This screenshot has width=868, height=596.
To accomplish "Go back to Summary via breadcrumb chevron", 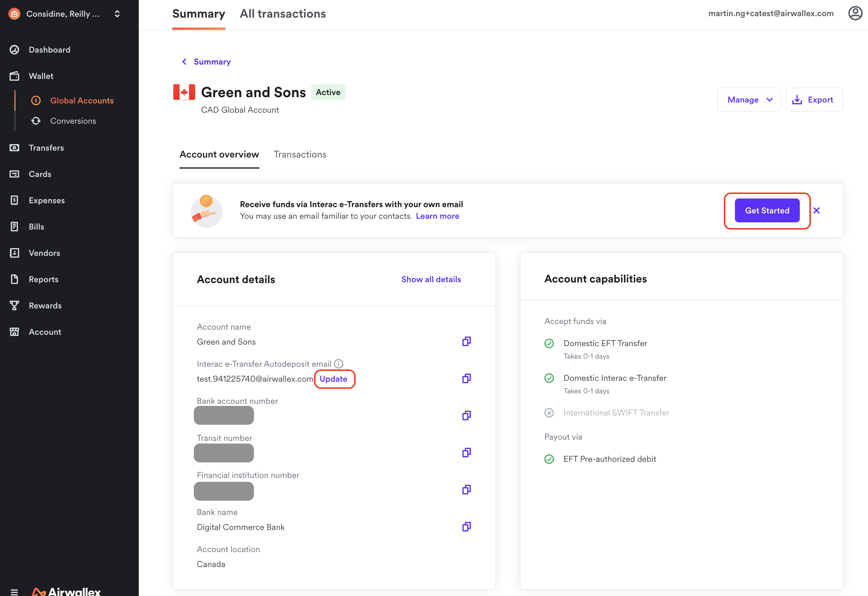I will pyautogui.click(x=184, y=62).
